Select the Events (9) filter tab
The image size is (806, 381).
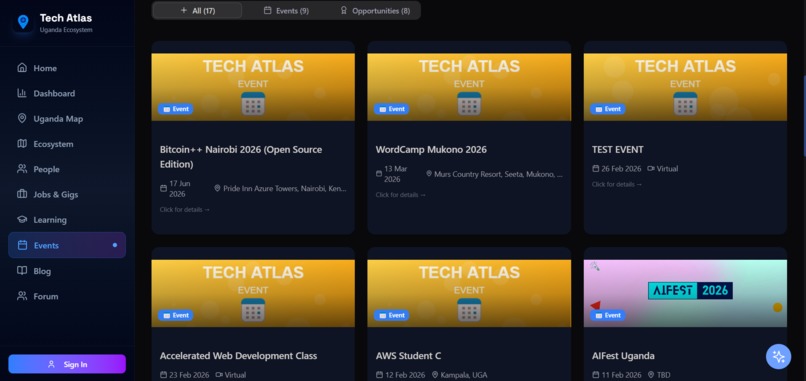click(x=286, y=10)
